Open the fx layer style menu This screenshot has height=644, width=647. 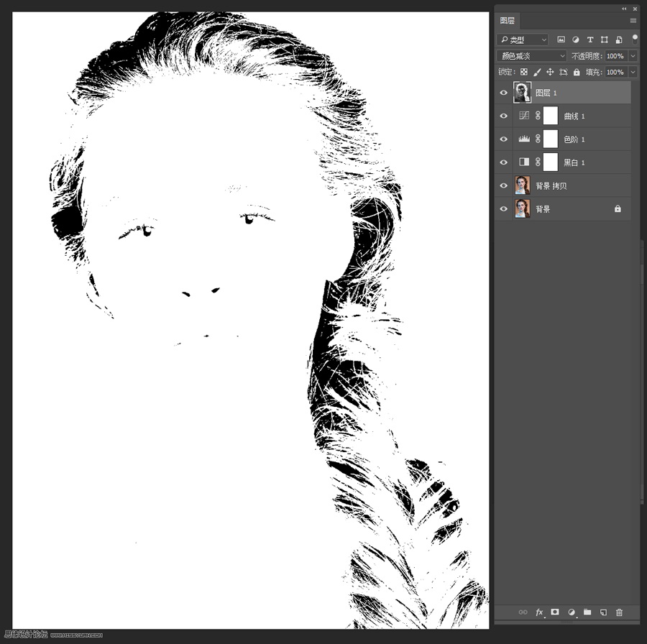[x=539, y=612]
